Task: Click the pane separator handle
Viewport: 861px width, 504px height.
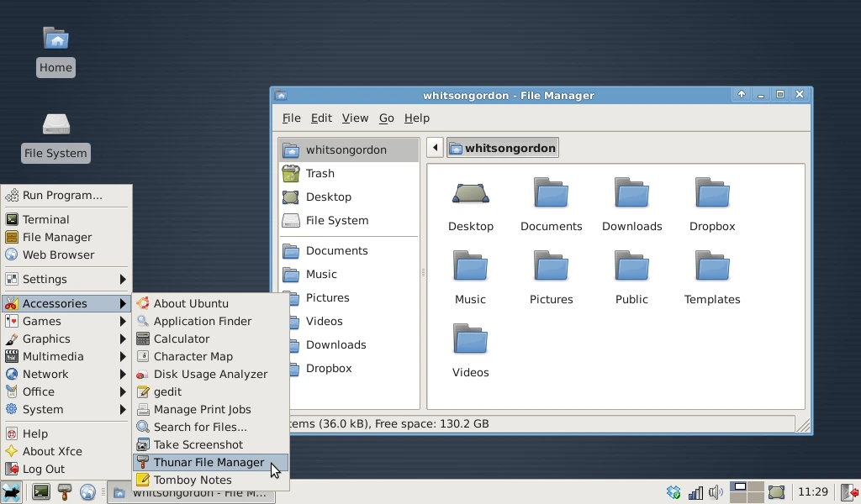Action: (x=424, y=272)
